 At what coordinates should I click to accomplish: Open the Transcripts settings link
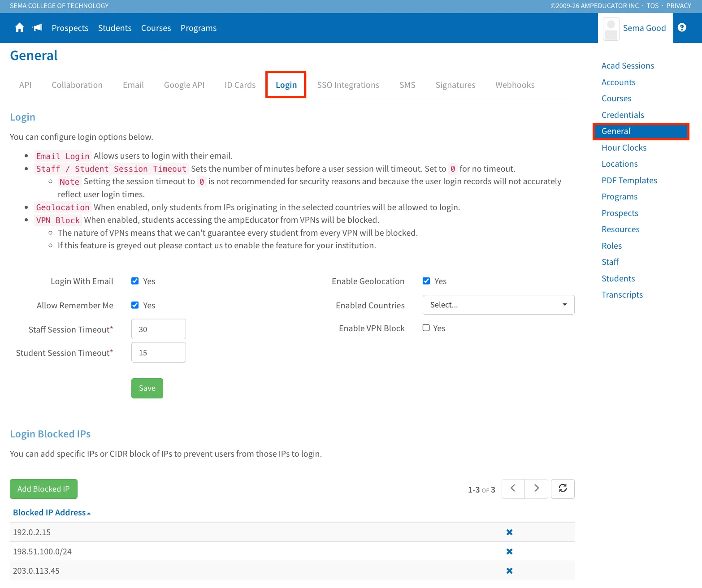tap(622, 295)
